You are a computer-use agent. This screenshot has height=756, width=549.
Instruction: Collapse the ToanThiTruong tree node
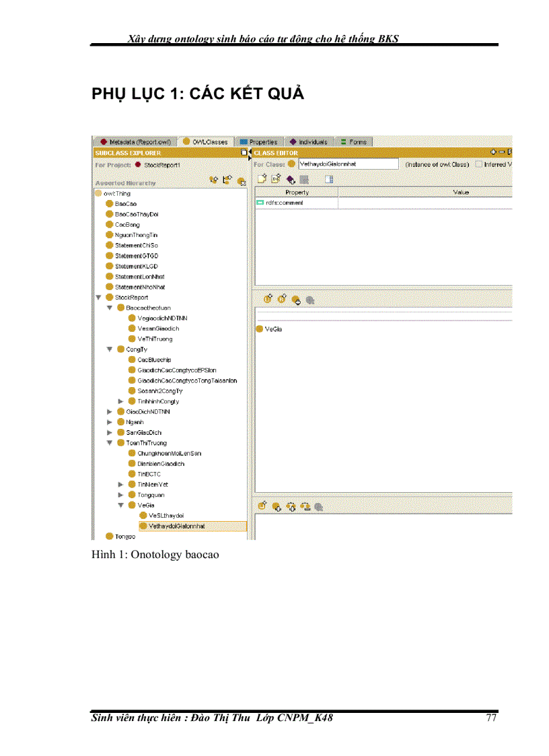110,443
